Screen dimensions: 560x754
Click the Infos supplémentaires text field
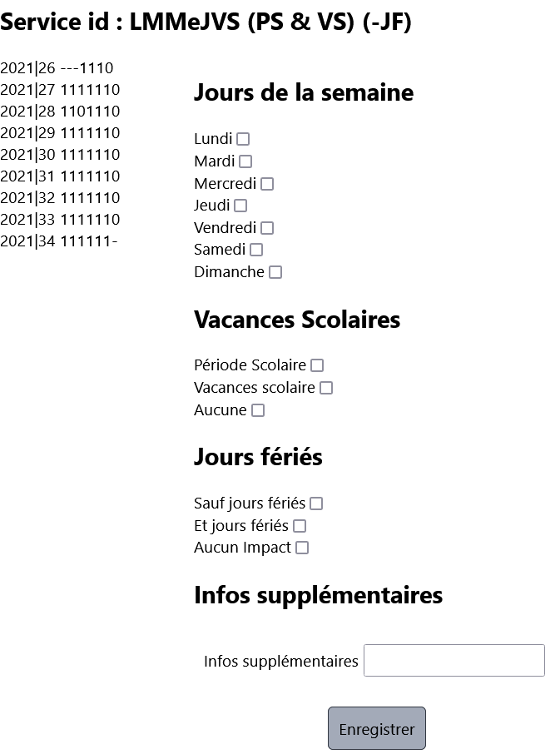453,661
